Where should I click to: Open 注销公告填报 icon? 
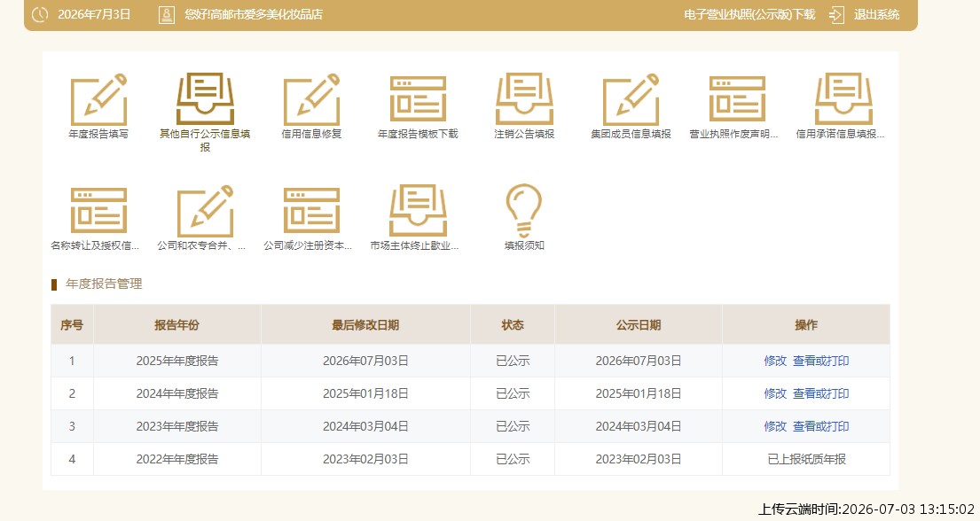[x=524, y=99]
